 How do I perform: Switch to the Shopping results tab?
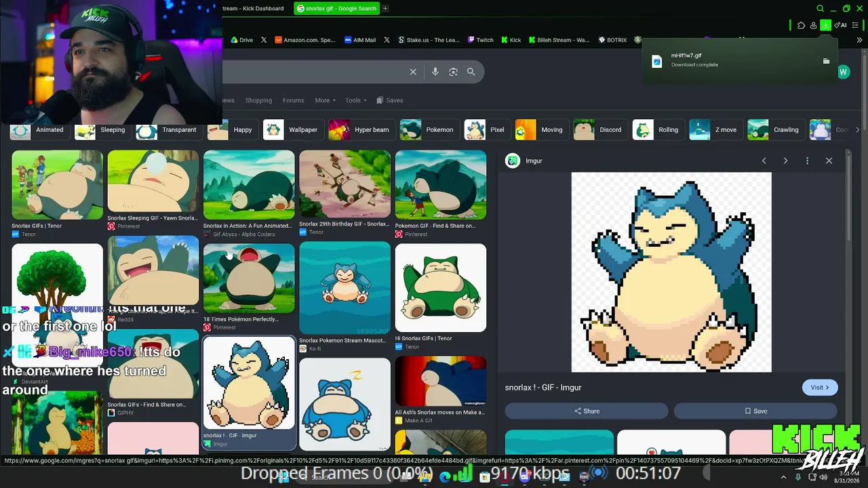258,100
